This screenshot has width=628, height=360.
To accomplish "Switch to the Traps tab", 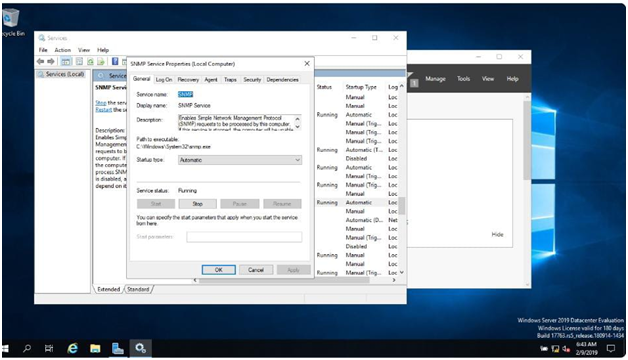I will click(230, 80).
